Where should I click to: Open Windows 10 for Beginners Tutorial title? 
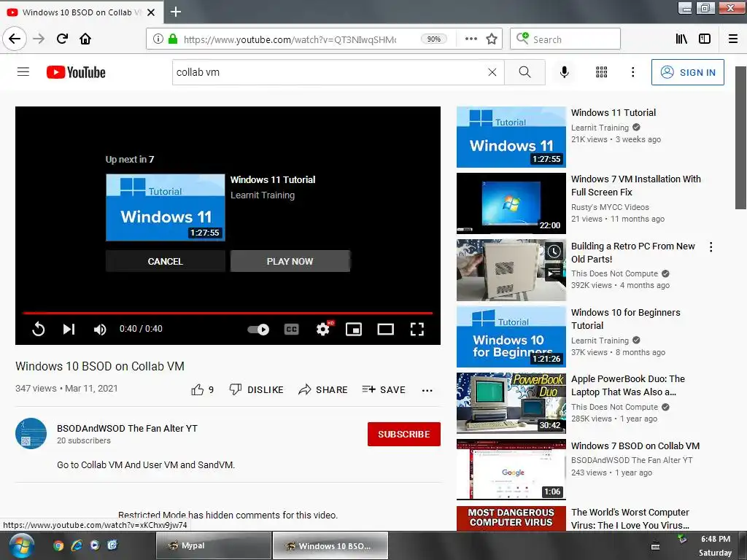click(626, 319)
